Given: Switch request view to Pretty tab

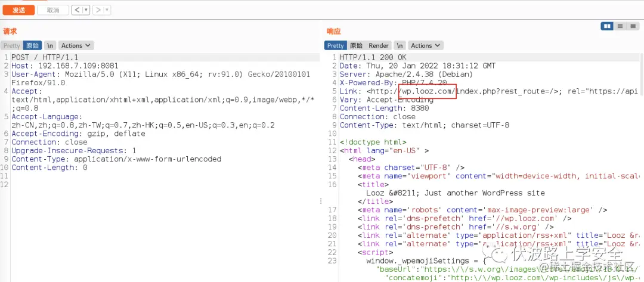Looking at the screenshot, I should point(12,45).
